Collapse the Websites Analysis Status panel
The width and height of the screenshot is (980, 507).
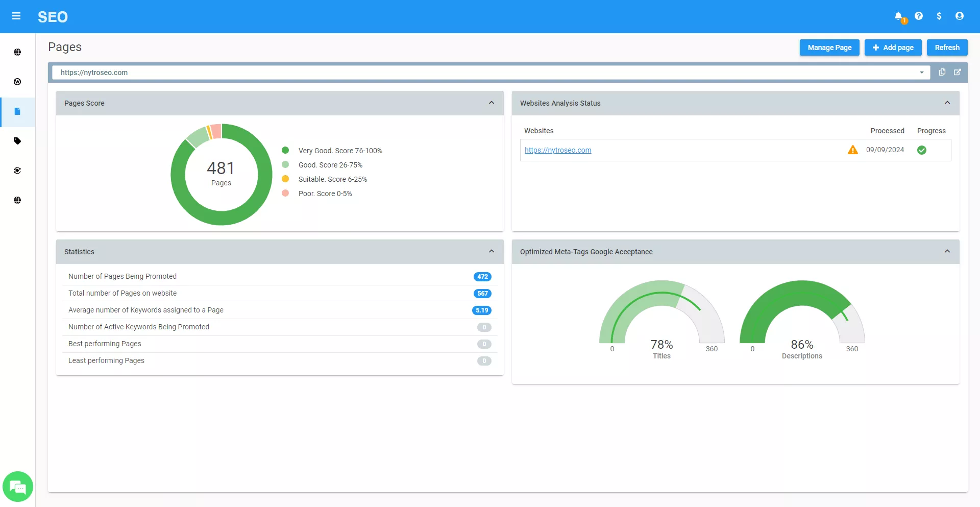[x=947, y=103]
